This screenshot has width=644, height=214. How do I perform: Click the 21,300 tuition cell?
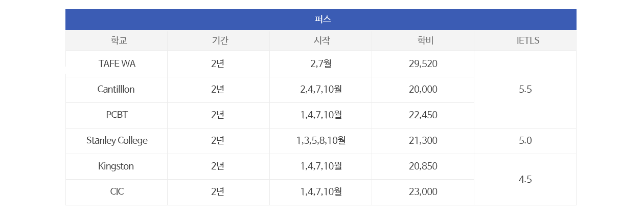(423, 141)
